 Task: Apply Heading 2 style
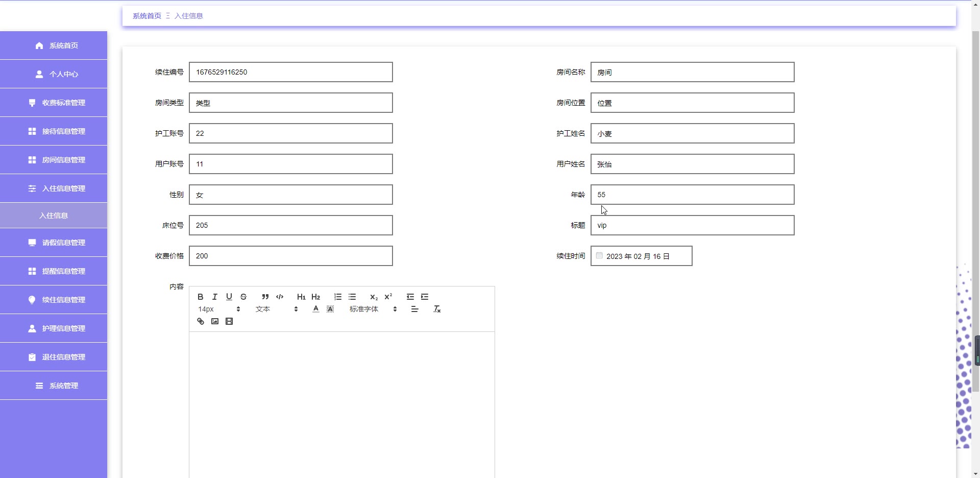[x=316, y=297]
